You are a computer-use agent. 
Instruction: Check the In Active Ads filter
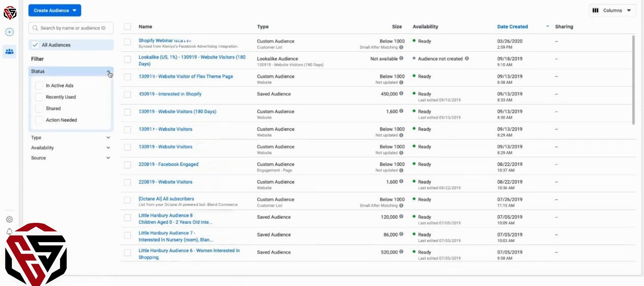pos(39,86)
